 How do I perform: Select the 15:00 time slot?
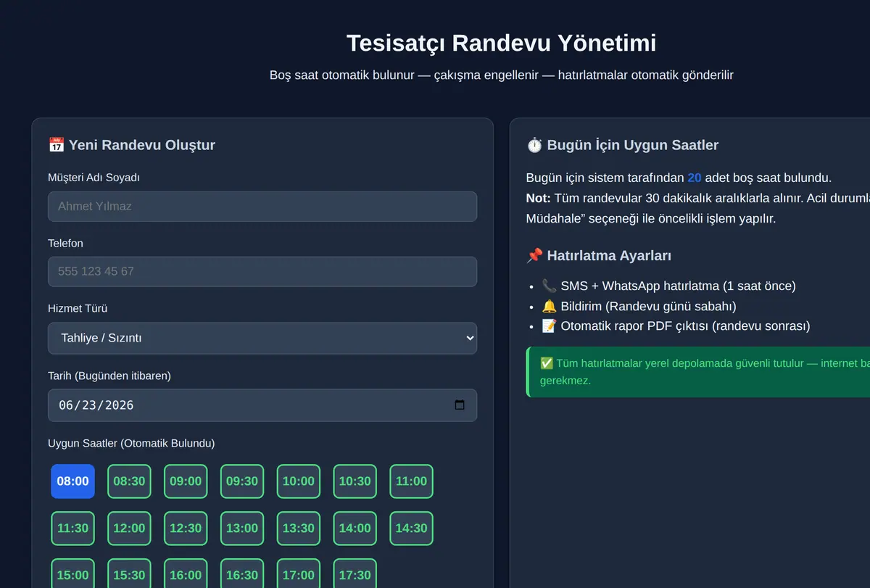point(72,573)
